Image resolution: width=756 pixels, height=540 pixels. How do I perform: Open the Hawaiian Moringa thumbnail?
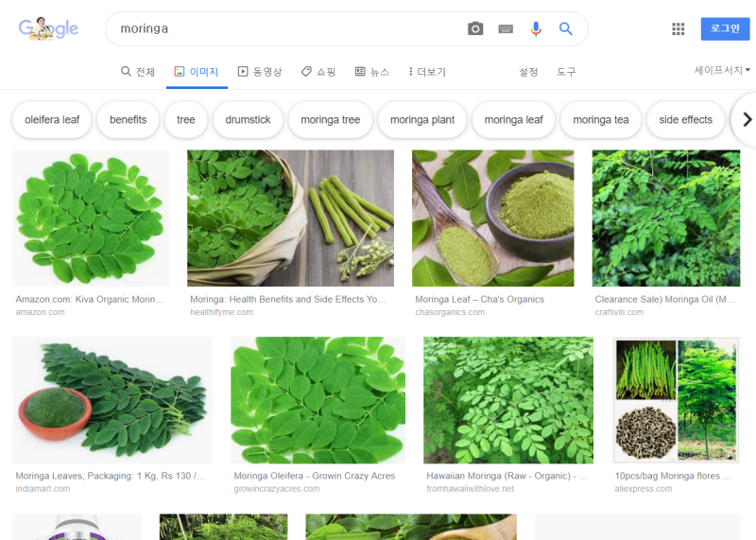click(x=508, y=400)
